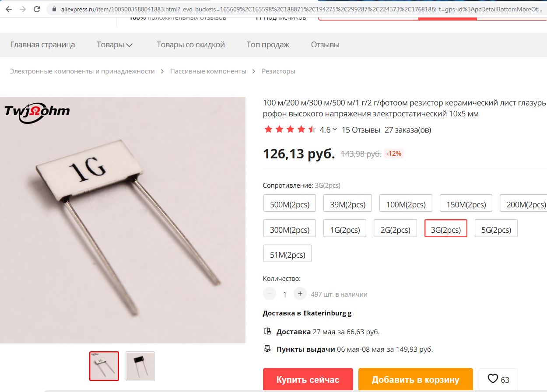
Task: Expand the 4.6 rating breakdown chevron
Action: 335,129
